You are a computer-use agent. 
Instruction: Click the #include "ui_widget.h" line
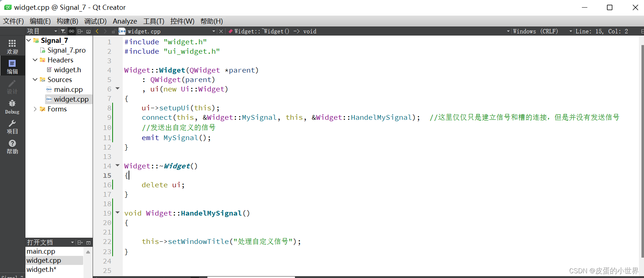click(x=172, y=51)
